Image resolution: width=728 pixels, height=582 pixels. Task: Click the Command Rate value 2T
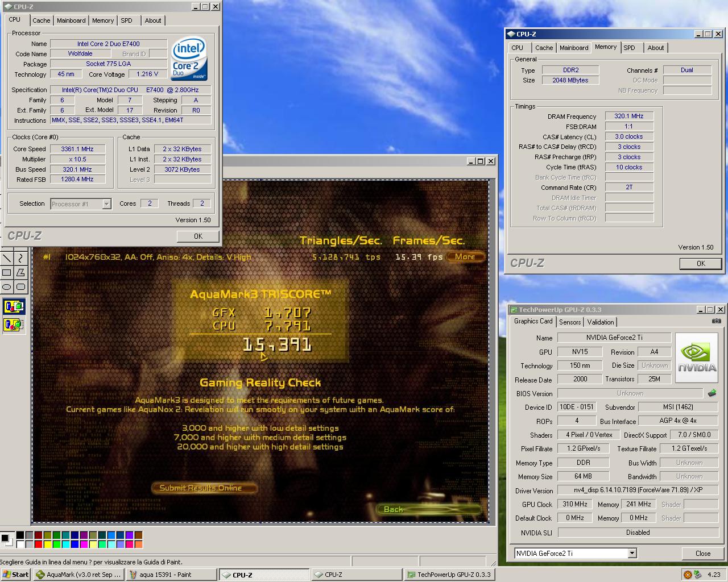tap(629, 187)
